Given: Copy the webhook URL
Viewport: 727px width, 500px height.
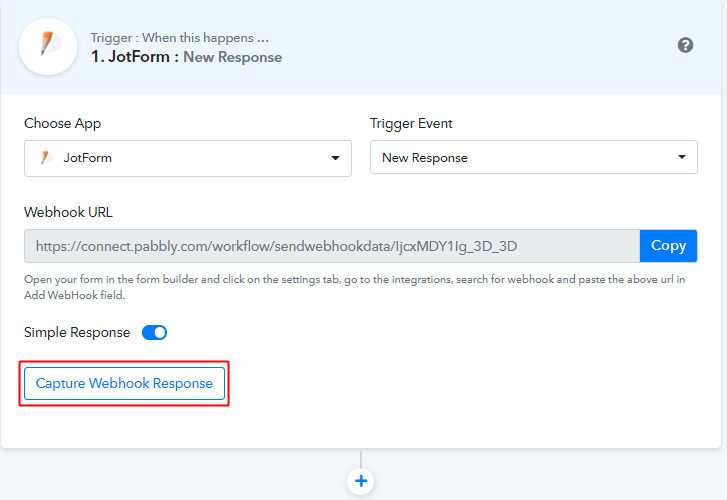Looking at the screenshot, I should 668,246.
